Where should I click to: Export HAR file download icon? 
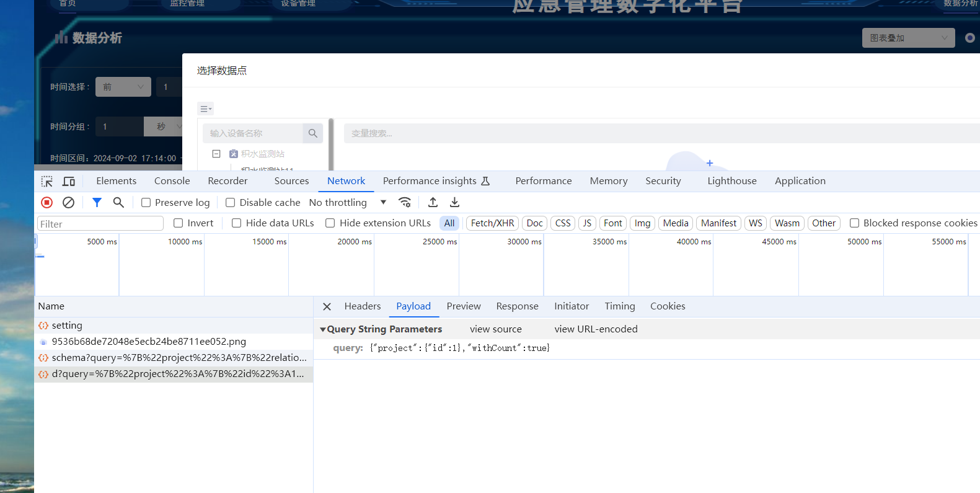coord(454,202)
